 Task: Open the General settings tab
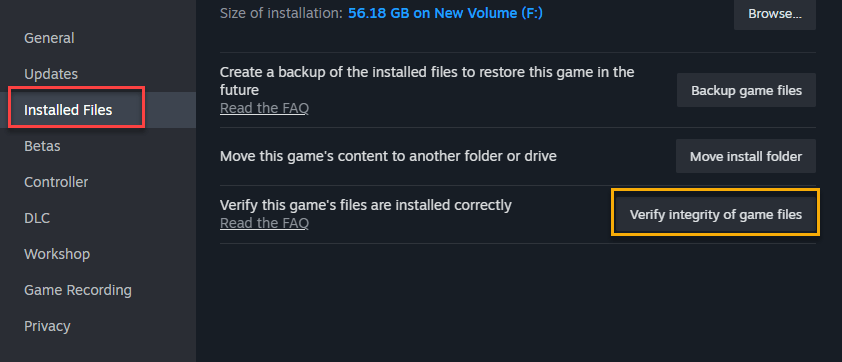coord(49,38)
